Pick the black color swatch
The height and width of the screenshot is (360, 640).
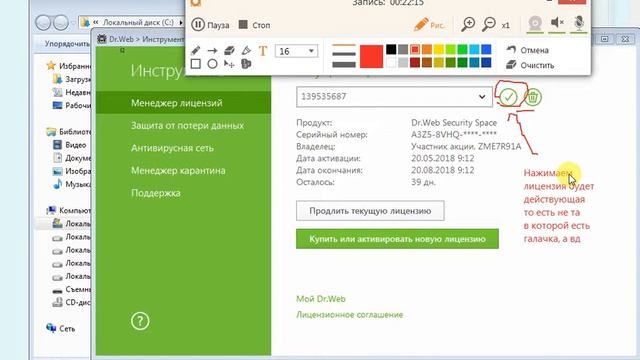pyautogui.click(x=391, y=49)
